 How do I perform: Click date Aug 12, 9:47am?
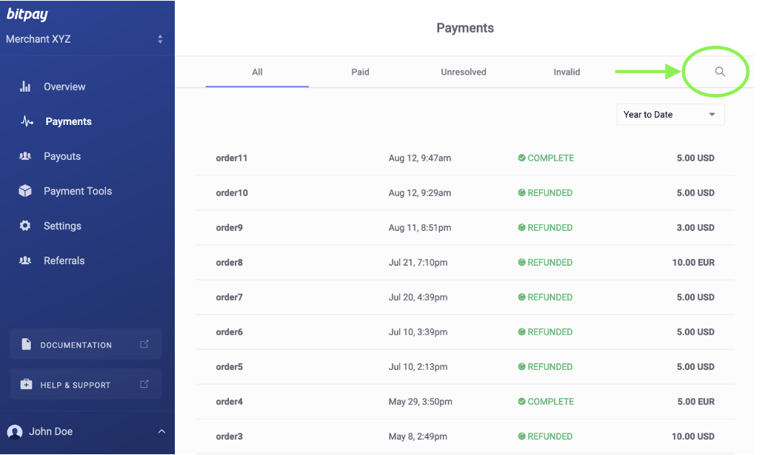(x=420, y=158)
